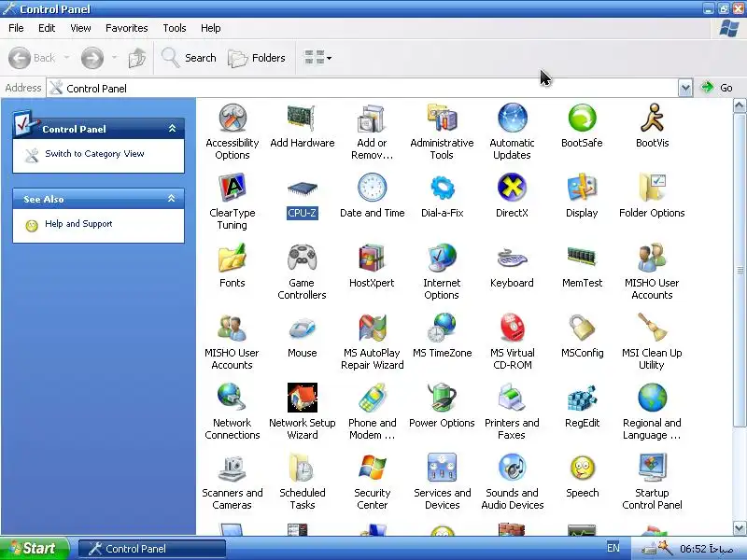This screenshot has height=560, width=747.
Task: Open the DirectX icon
Action: [x=512, y=188]
